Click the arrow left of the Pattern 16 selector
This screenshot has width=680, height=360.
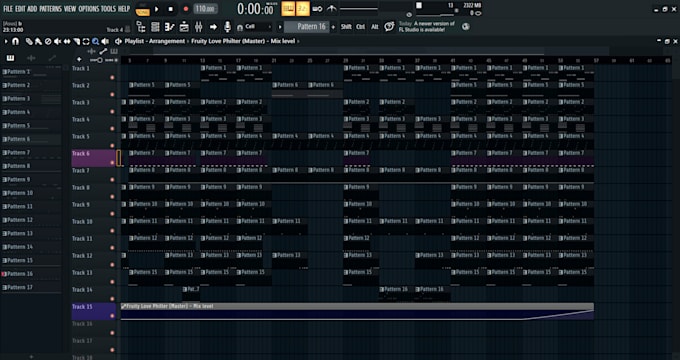click(280, 27)
